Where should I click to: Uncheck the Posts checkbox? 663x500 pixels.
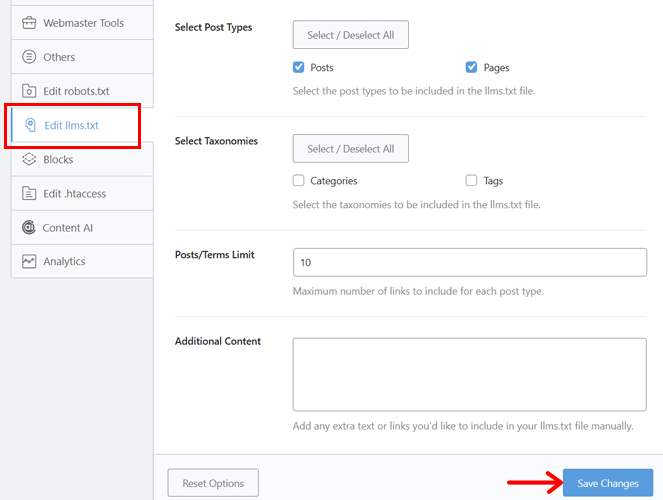pos(299,67)
